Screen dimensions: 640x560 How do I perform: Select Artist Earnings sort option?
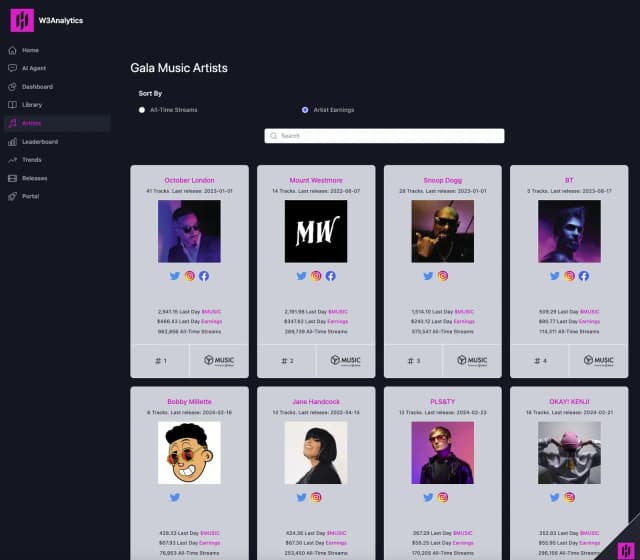(305, 110)
